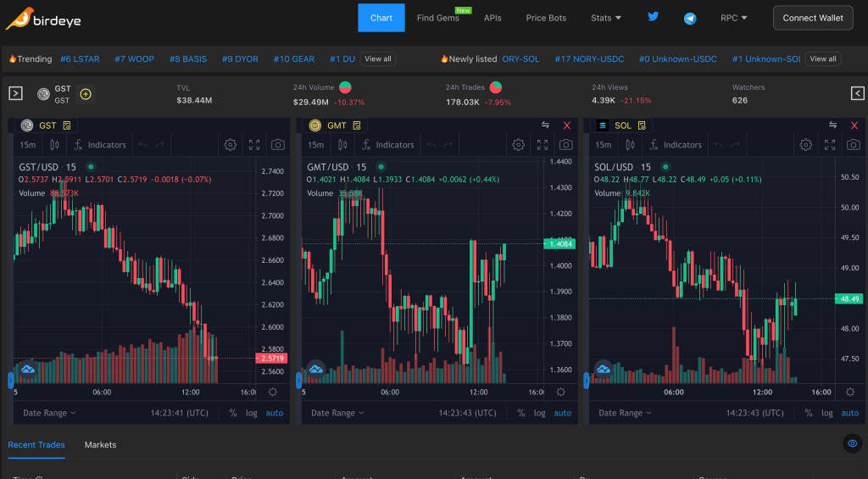
Task: Expand the Stats dropdown menu
Action: [606, 18]
